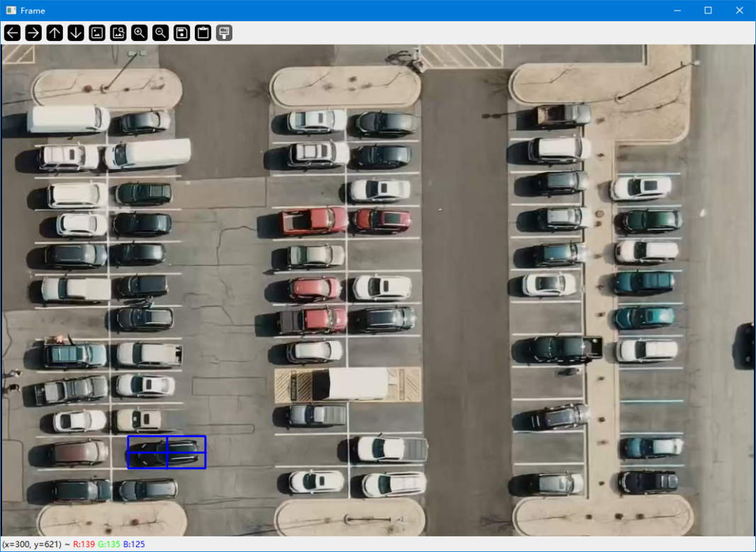Maximize the Frame window
Image resolution: width=756 pixels, height=552 pixels.
708,10
